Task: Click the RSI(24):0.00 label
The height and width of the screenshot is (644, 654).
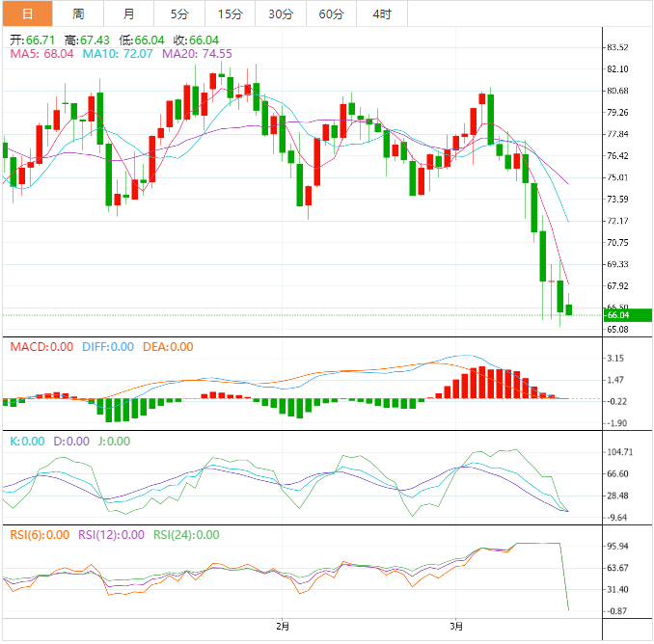Action: pos(186,535)
